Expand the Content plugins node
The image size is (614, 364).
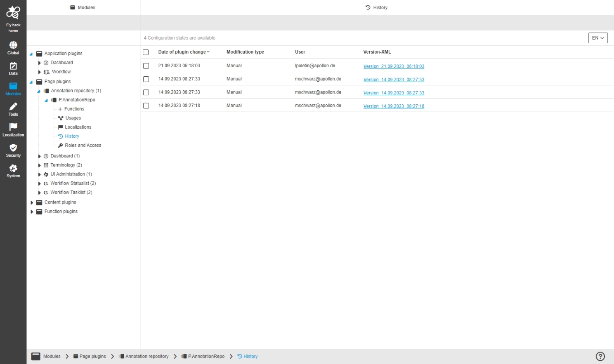coord(32,202)
